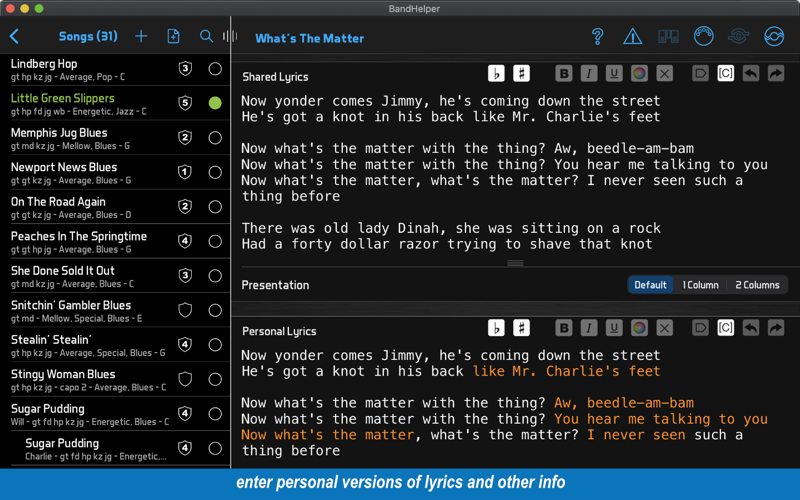The image size is (800, 500).
Task: Apply italic in Shared Lyrics toolbar
Action: [x=589, y=73]
